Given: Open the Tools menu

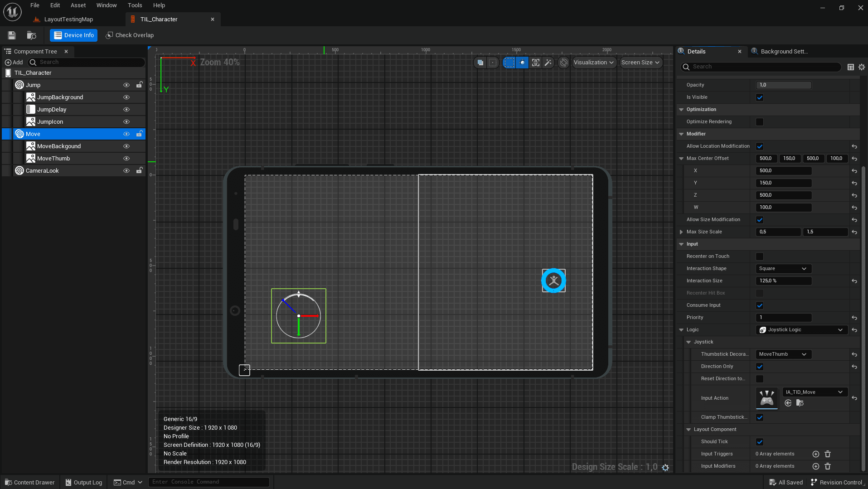Looking at the screenshot, I should [x=135, y=5].
